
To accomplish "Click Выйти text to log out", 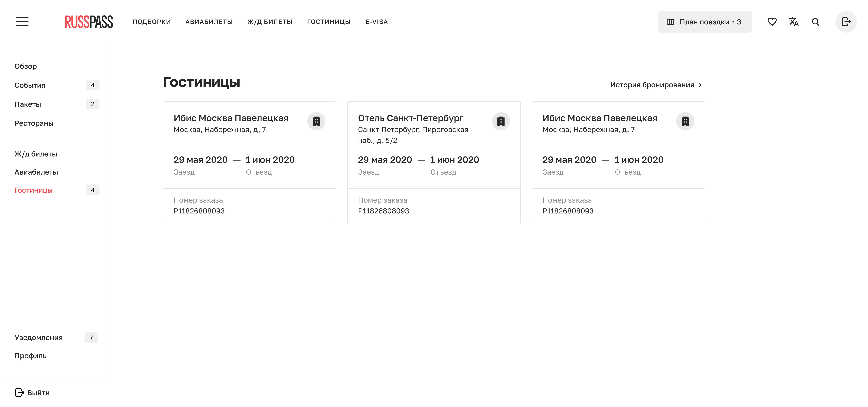I will [38, 393].
